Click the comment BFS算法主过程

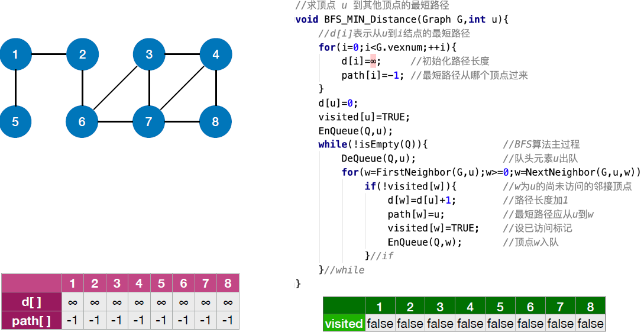[541, 144]
